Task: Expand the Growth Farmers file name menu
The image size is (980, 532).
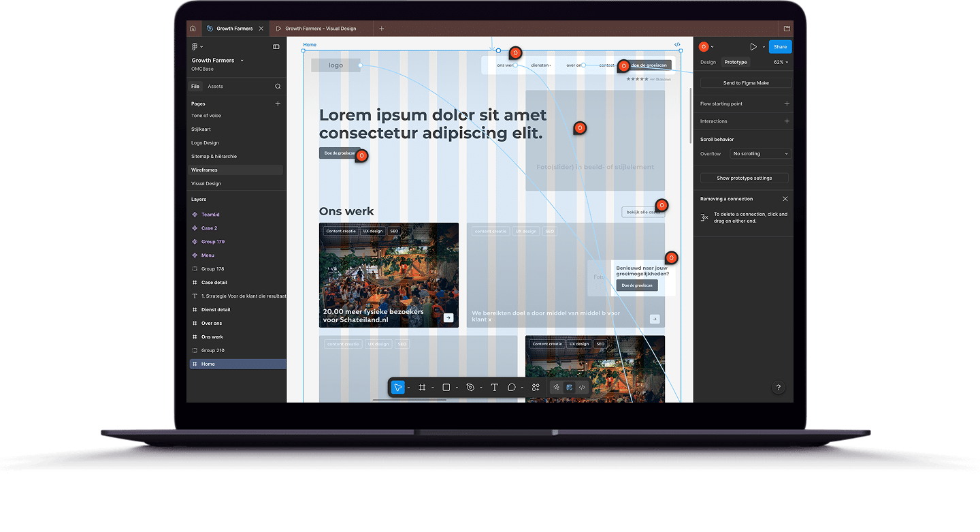Action: click(242, 61)
